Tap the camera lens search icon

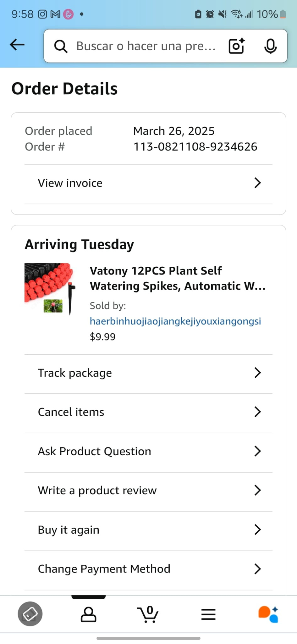pos(236,46)
